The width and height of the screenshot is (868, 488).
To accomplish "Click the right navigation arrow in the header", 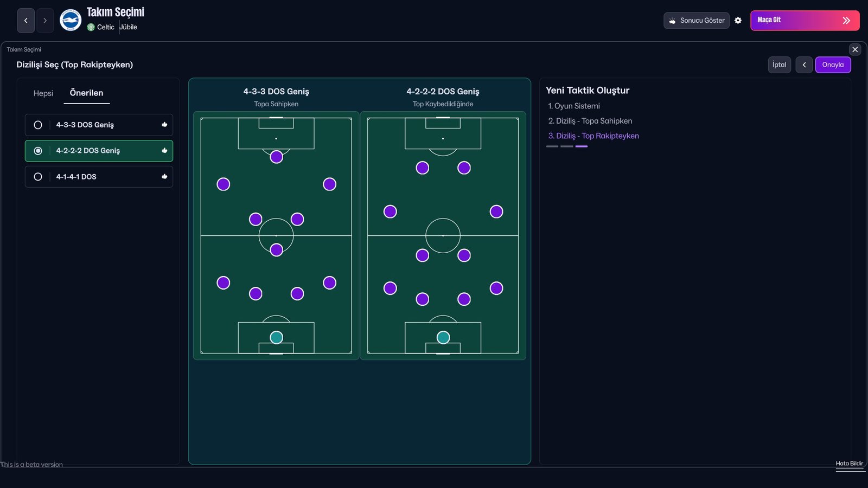I will tap(45, 20).
